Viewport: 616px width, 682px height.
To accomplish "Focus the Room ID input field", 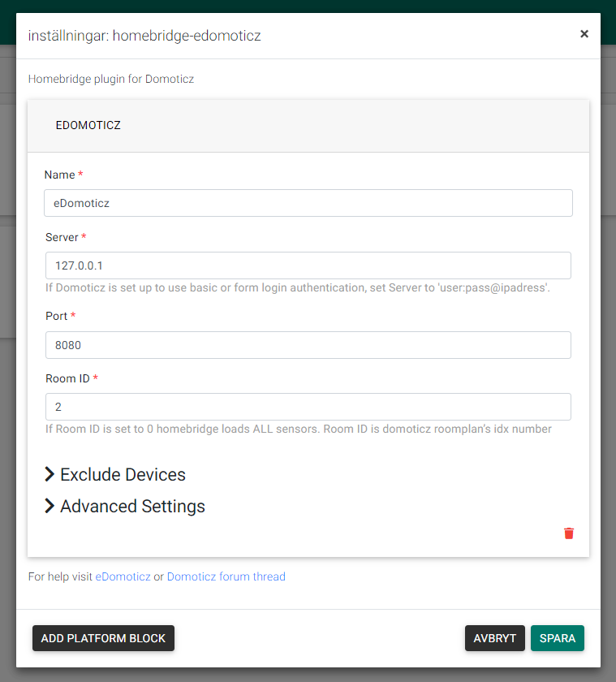I will 308,407.
